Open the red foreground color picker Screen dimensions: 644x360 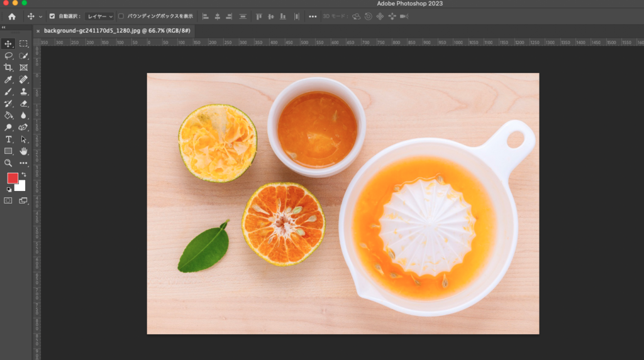12,177
